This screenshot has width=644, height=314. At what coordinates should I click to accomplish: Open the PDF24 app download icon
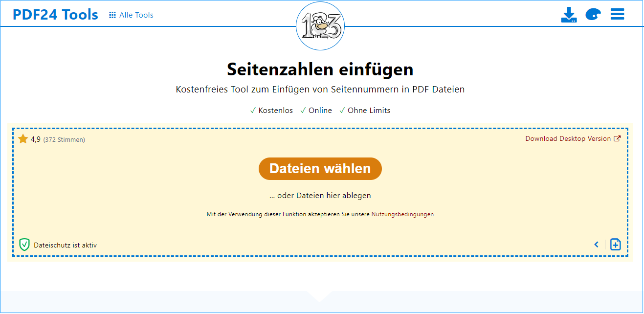[x=569, y=14]
